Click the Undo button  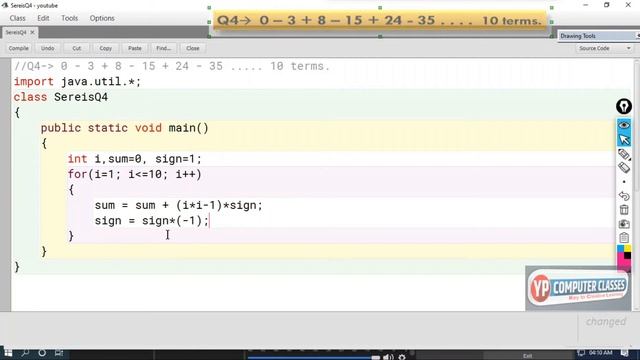click(x=47, y=48)
